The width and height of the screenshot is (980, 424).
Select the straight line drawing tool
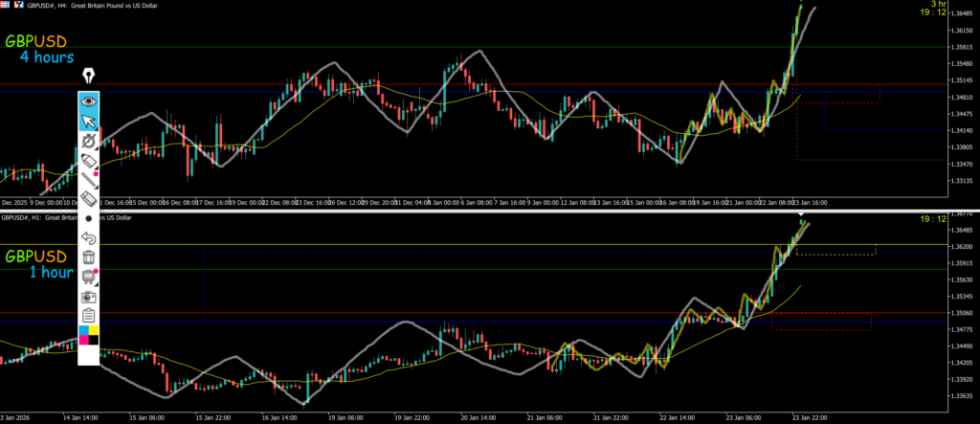(89, 178)
